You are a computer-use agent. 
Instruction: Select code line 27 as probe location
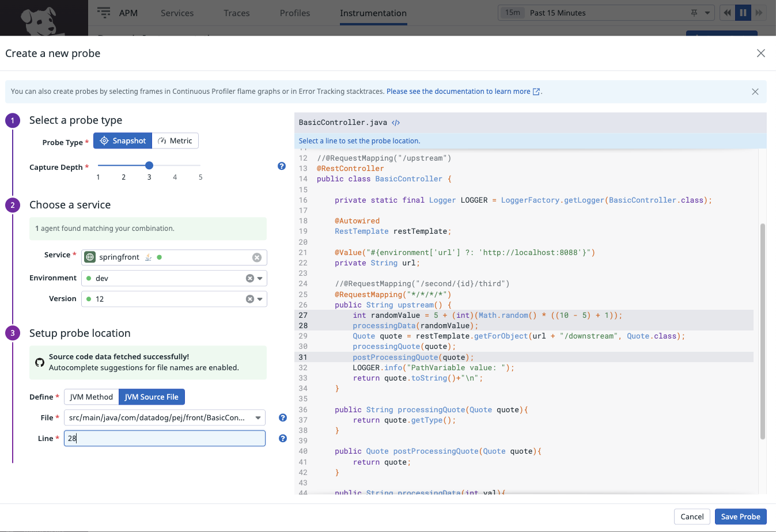524,315
